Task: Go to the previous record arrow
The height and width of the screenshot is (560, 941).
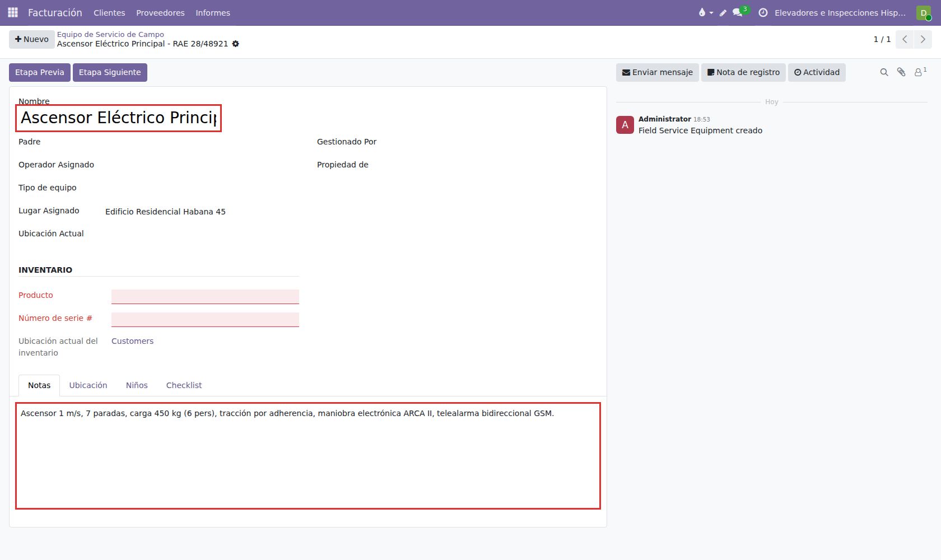Action: pyautogui.click(x=905, y=39)
